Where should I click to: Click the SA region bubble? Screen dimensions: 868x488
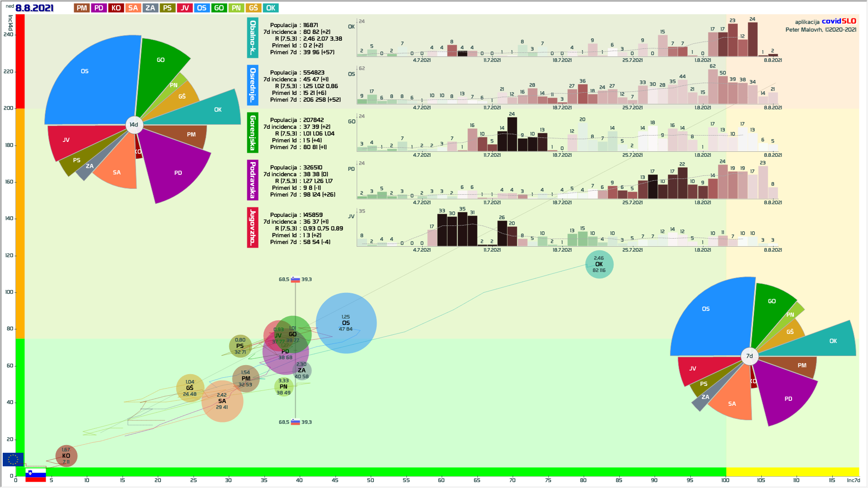click(222, 401)
